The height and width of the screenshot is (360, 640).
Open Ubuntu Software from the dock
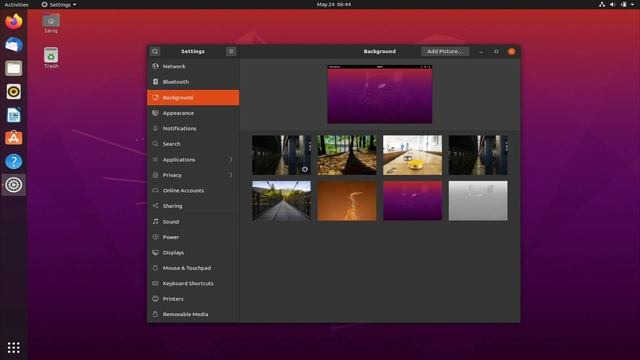(13, 138)
